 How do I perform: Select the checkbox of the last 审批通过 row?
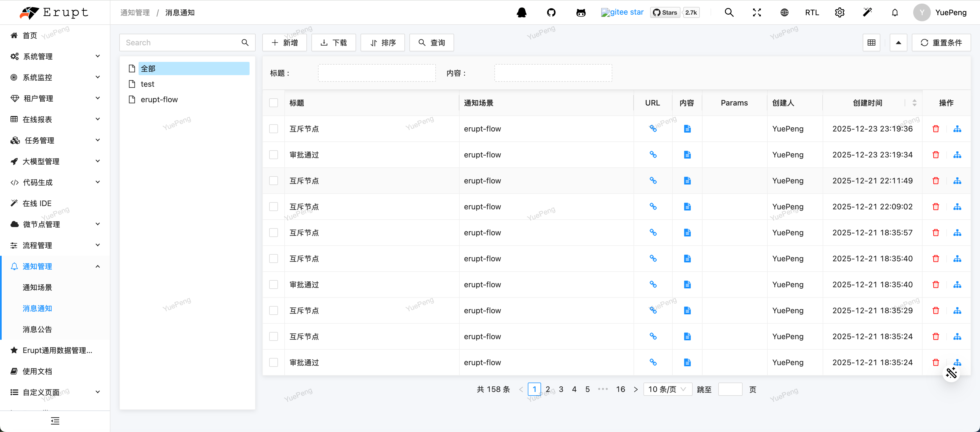[x=274, y=362]
